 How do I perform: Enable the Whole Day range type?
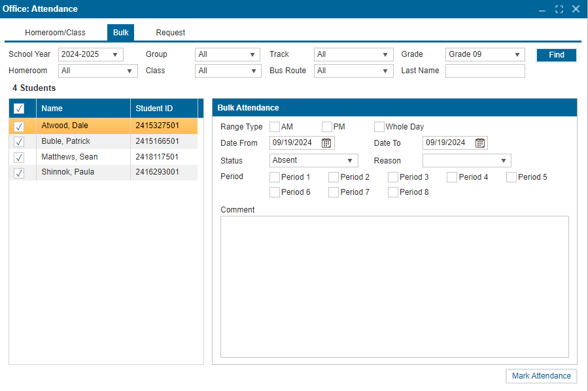click(x=379, y=127)
